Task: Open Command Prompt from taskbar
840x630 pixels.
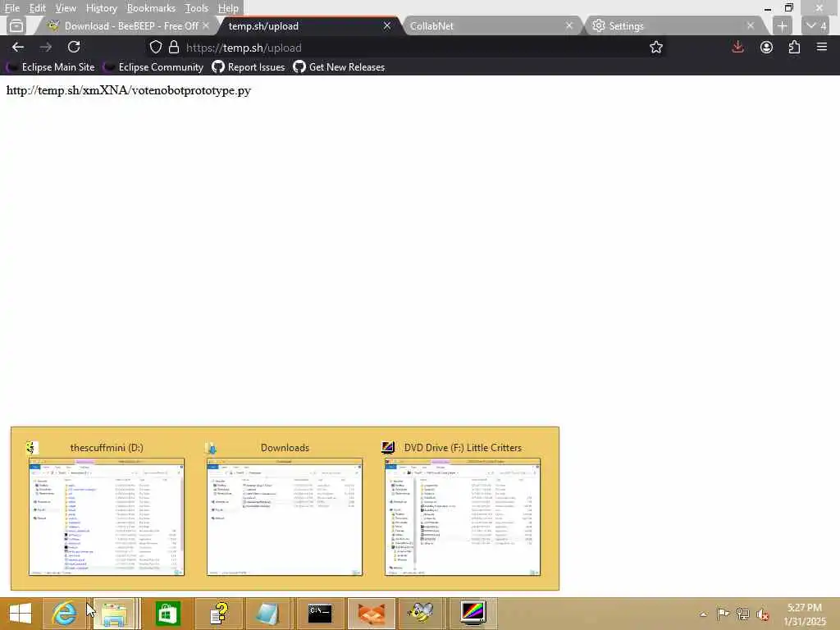Action: (320, 614)
